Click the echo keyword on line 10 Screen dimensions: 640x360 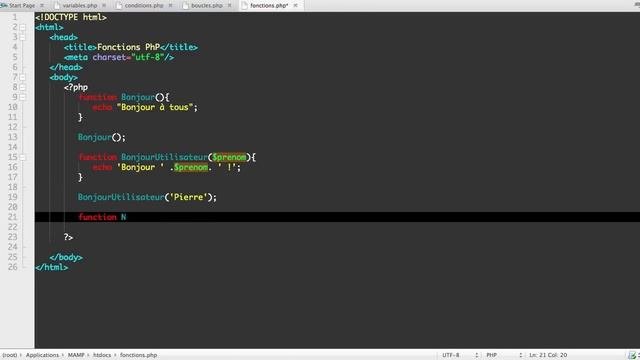(x=102, y=107)
